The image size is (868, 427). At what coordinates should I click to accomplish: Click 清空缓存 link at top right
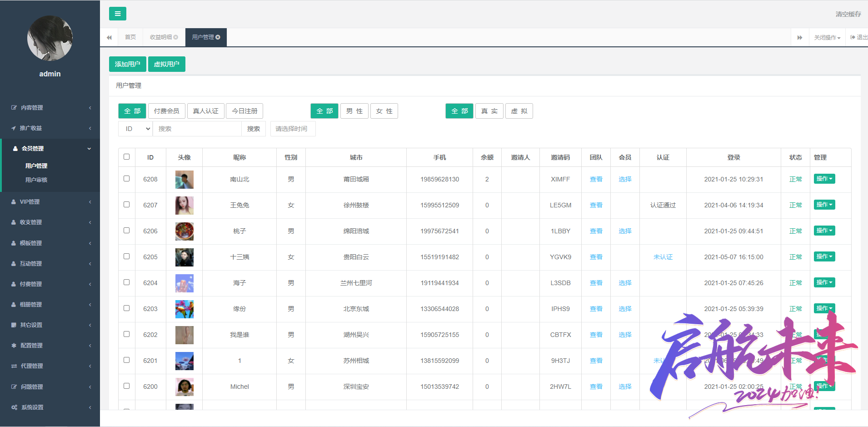pos(848,14)
